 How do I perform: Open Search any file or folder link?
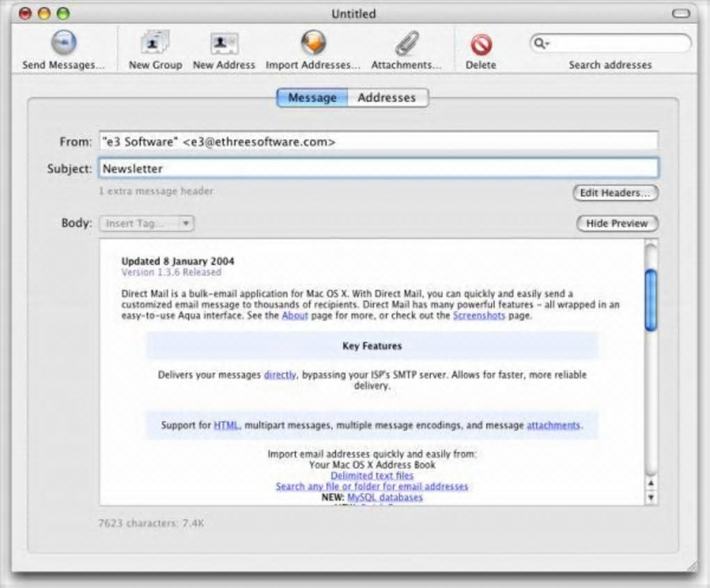[372, 486]
